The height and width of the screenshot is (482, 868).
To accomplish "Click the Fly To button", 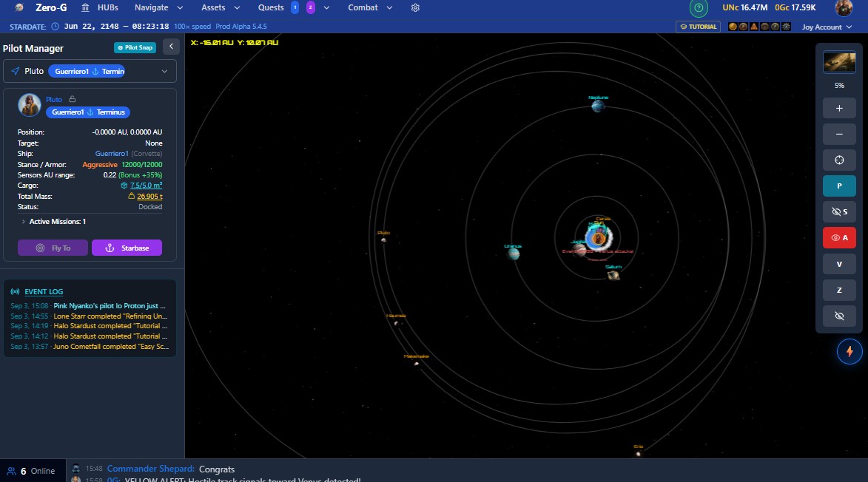I will click(x=53, y=248).
